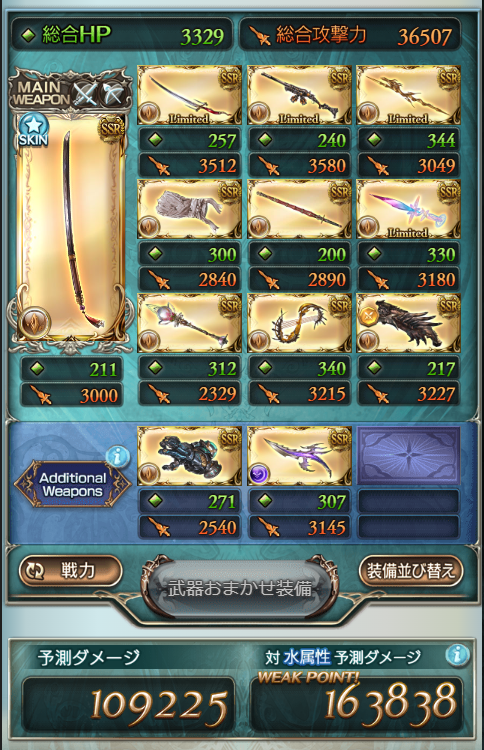
Task: Click the 武器おまかせ装備 auto-equip button
Action: pyautogui.click(x=240, y=589)
